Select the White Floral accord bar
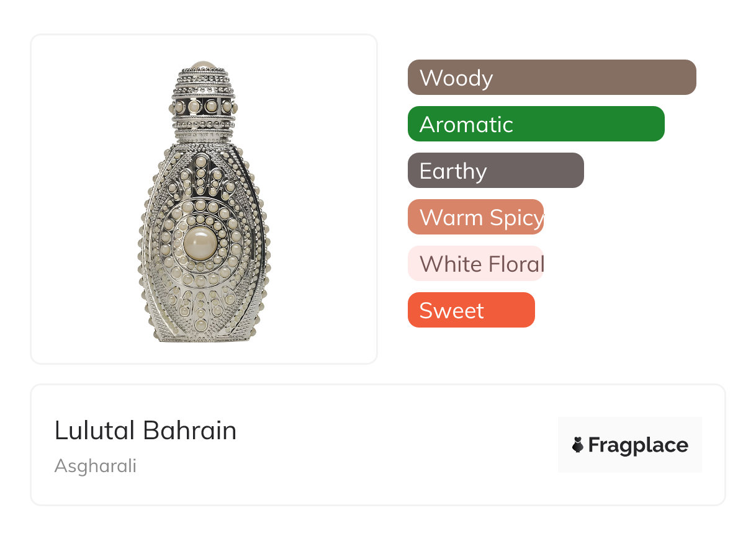This screenshot has width=756, height=536. [475, 264]
